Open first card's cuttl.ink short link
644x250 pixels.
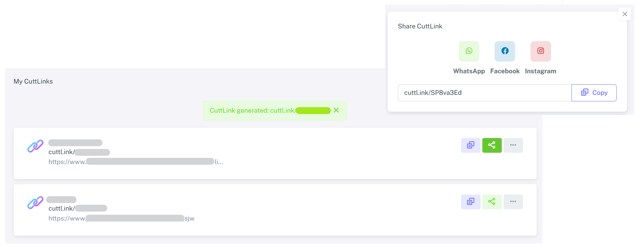pyautogui.click(x=79, y=152)
